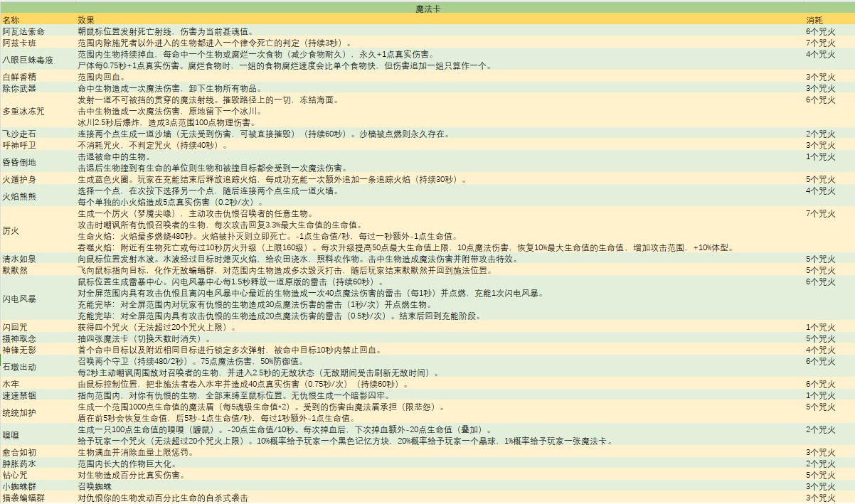Image resolution: width=855 pixels, height=504 pixels.
Task: Select the 八眼巨蛛毒液 name cell
Action: pyautogui.click(x=28, y=60)
